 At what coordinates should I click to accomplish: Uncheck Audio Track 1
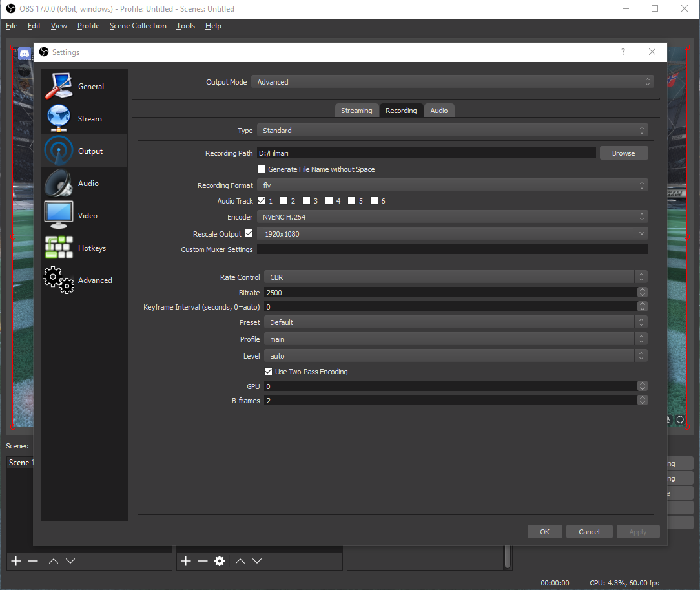(261, 200)
